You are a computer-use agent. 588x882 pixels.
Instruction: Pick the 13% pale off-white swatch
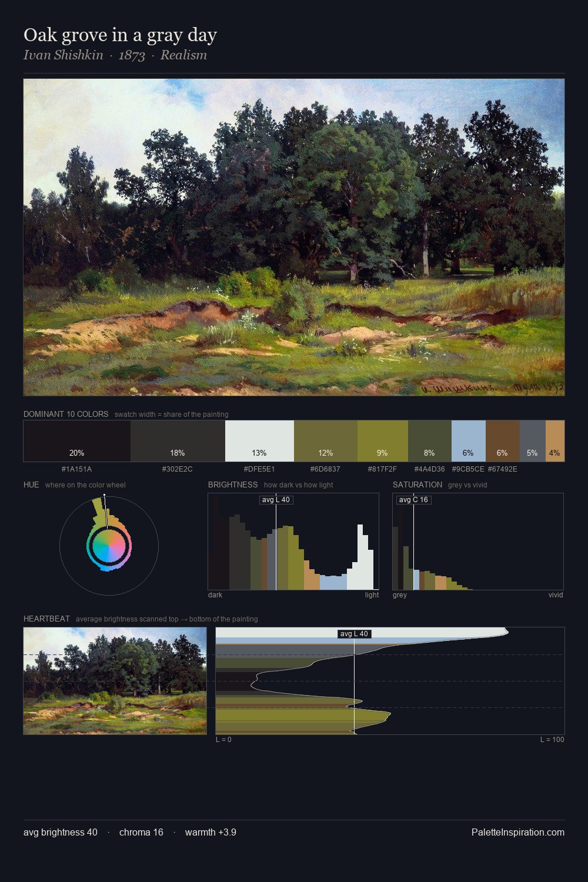pyautogui.click(x=259, y=441)
